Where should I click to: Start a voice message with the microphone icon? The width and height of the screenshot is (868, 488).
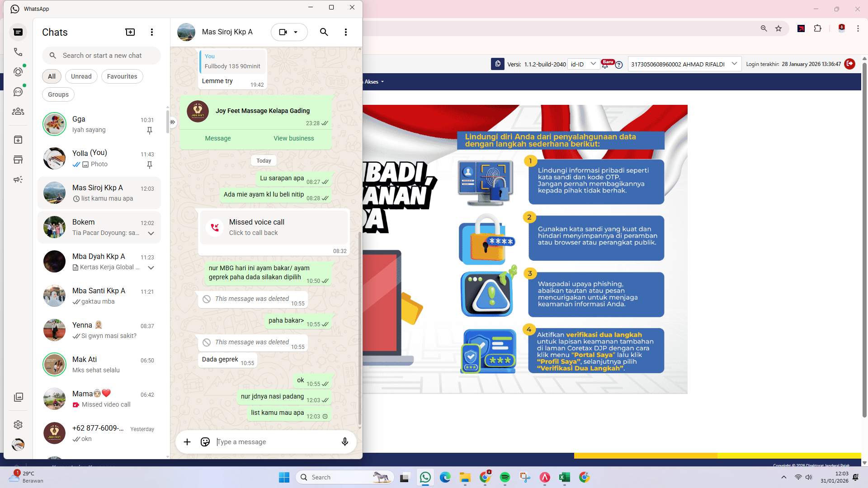(x=344, y=442)
